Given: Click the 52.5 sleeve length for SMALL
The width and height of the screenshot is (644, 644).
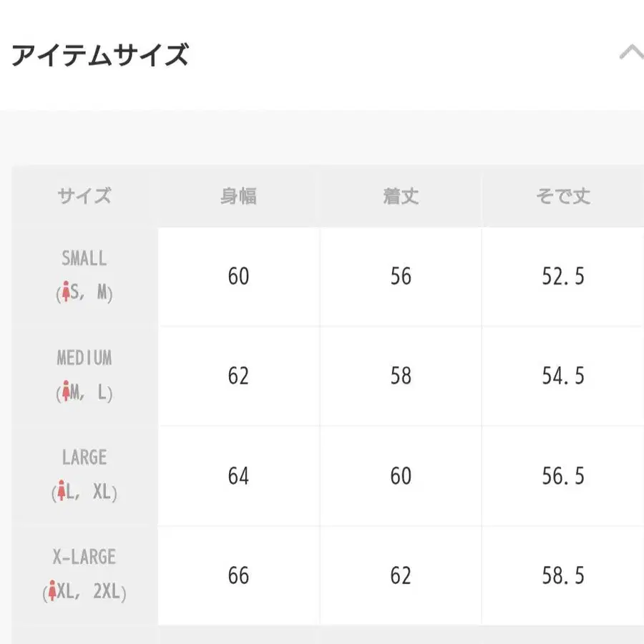Looking at the screenshot, I should coord(563,275).
